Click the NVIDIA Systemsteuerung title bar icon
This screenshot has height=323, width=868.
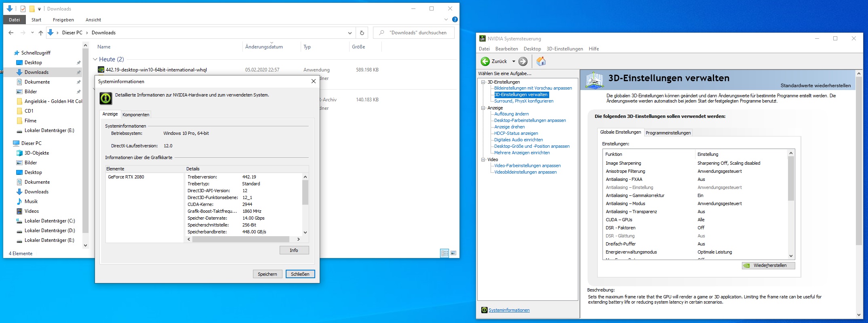[482, 38]
